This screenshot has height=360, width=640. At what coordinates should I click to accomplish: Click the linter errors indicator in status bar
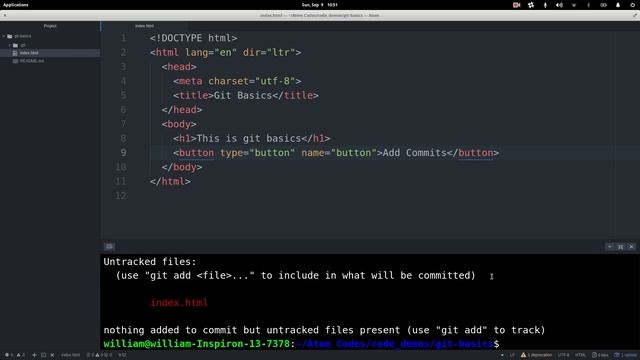click(x=9, y=355)
